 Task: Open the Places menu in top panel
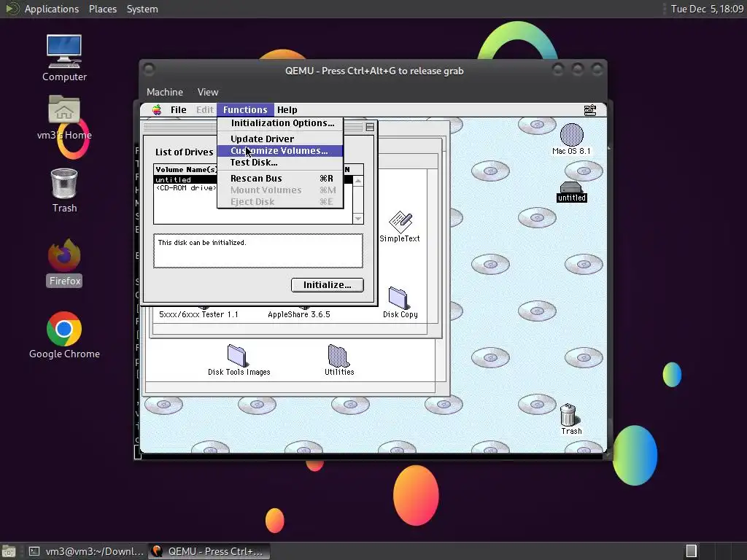[102, 9]
